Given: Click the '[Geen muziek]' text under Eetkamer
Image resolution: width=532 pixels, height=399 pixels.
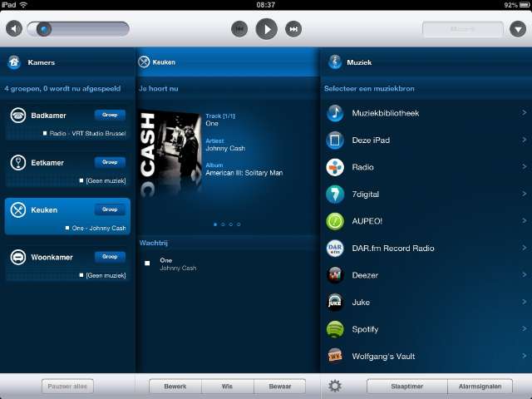Looking at the screenshot, I should (x=106, y=181).
